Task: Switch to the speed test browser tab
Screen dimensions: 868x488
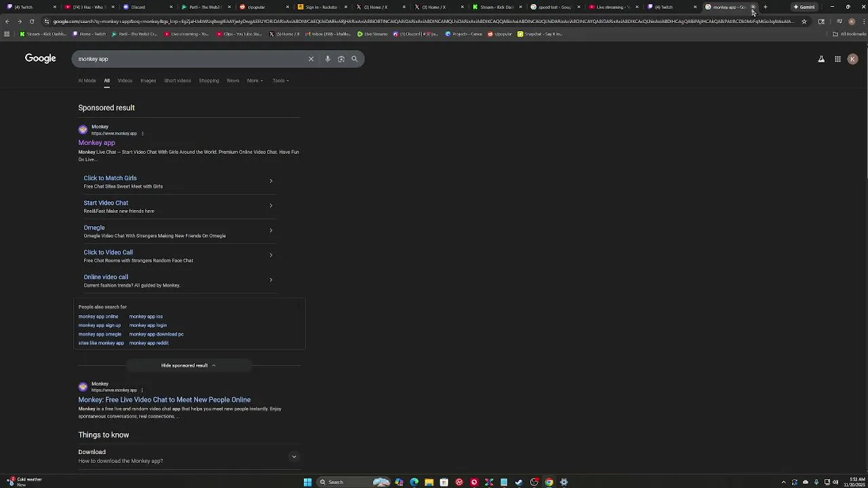Action: pos(555,7)
